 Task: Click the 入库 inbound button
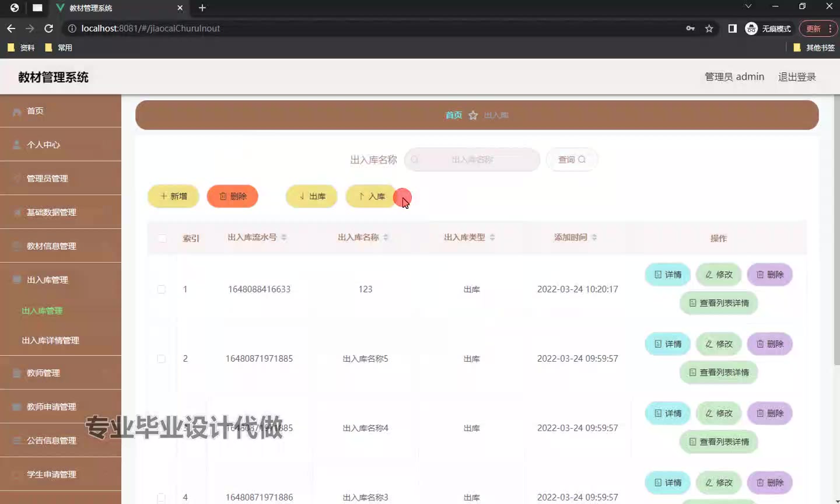pos(371,196)
